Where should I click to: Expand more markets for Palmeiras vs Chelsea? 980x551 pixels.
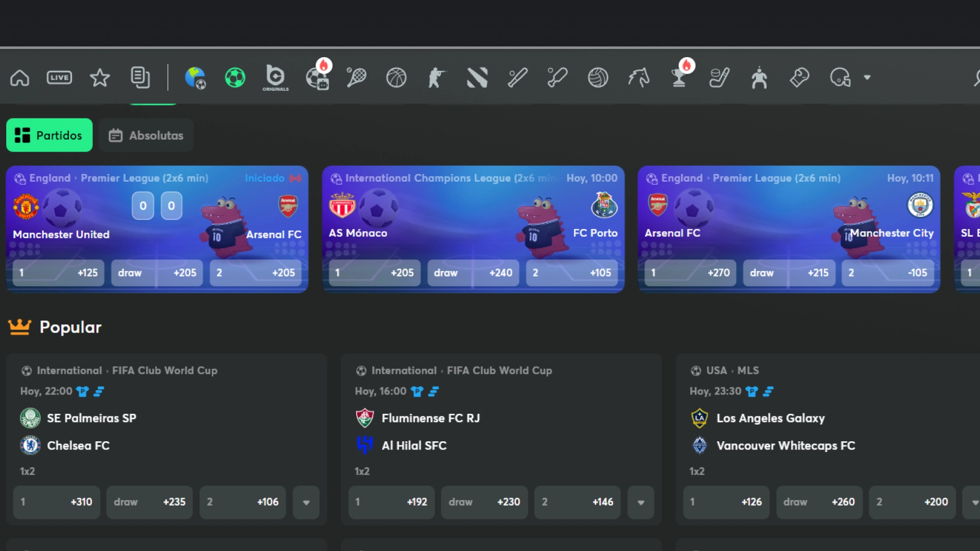click(x=306, y=502)
